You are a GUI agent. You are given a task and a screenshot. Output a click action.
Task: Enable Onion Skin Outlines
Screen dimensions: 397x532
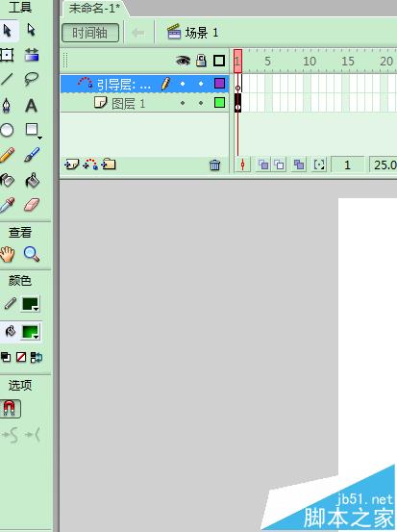(x=279, y=165)
